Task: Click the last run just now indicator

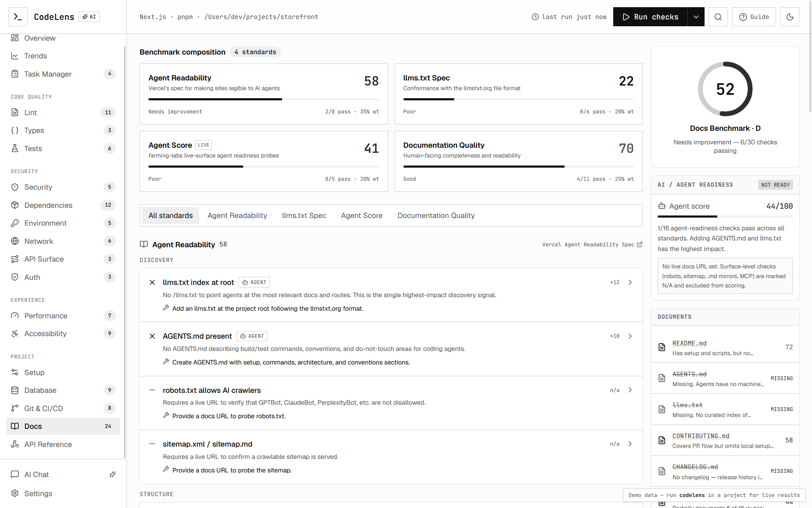Action: 569,17
